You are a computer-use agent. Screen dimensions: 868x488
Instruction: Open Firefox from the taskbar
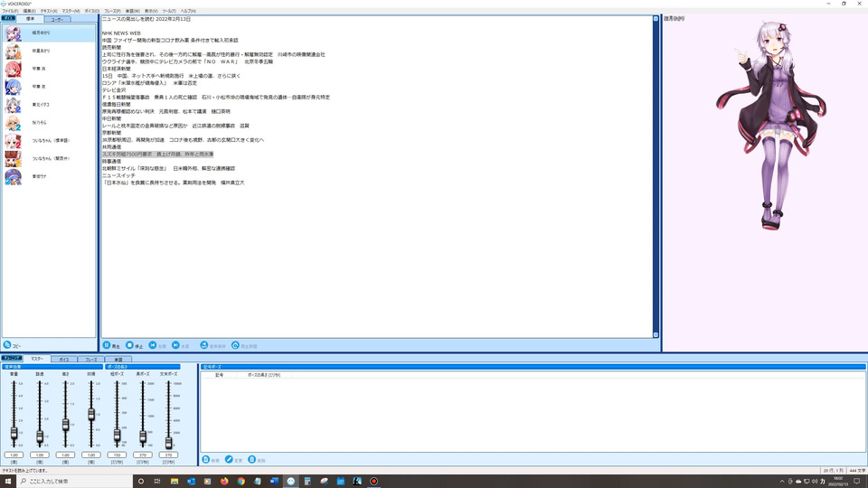coord(224,482)
